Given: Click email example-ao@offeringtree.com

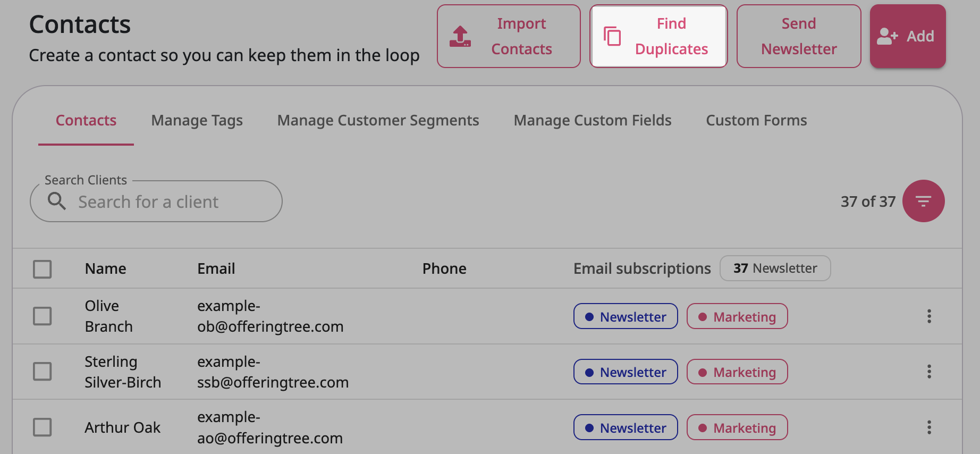Looking at the screenshot, I should [269, 427].
